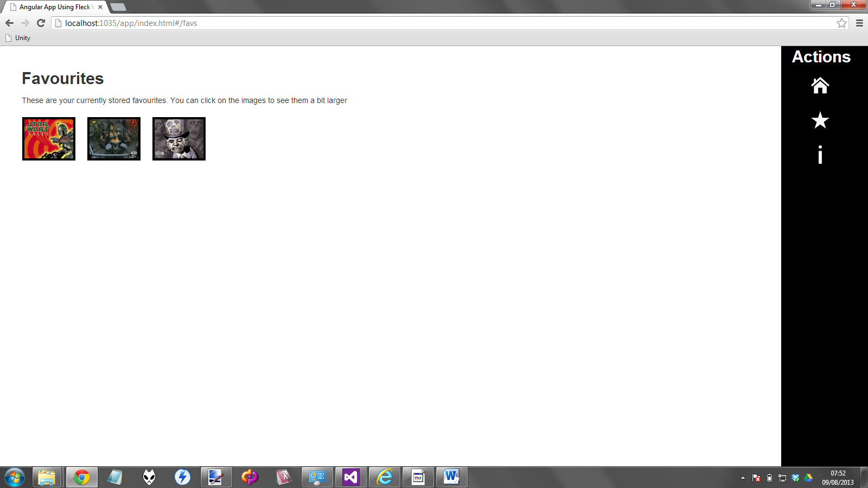Open Microsoft Word from the taskbar
The image size is (868, 488).
[x=451, y=478]
